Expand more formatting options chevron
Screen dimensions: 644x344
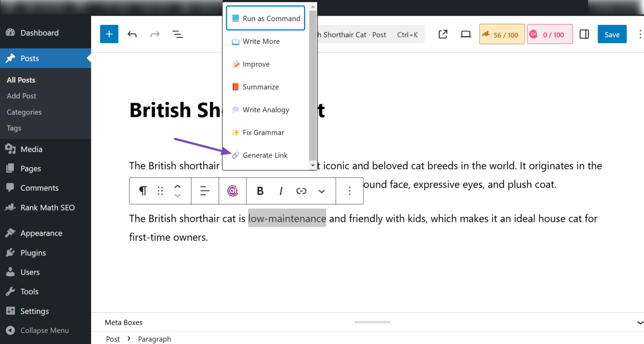[322, 191]
